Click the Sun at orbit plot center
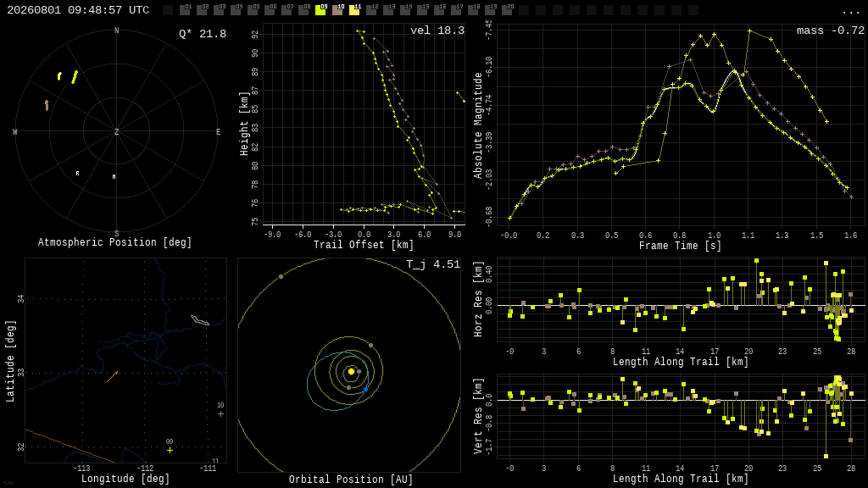This screenshot has width=868, height=488. click(351, 372)
